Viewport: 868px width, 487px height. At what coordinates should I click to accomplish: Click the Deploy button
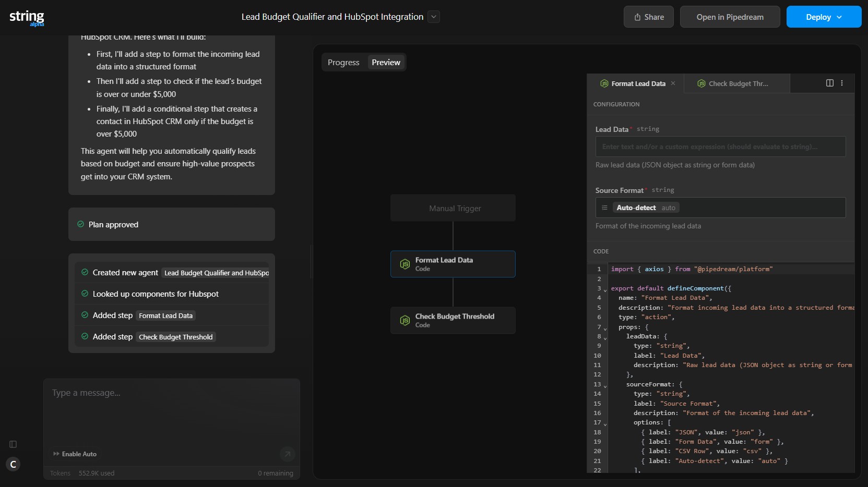point(824,17)
